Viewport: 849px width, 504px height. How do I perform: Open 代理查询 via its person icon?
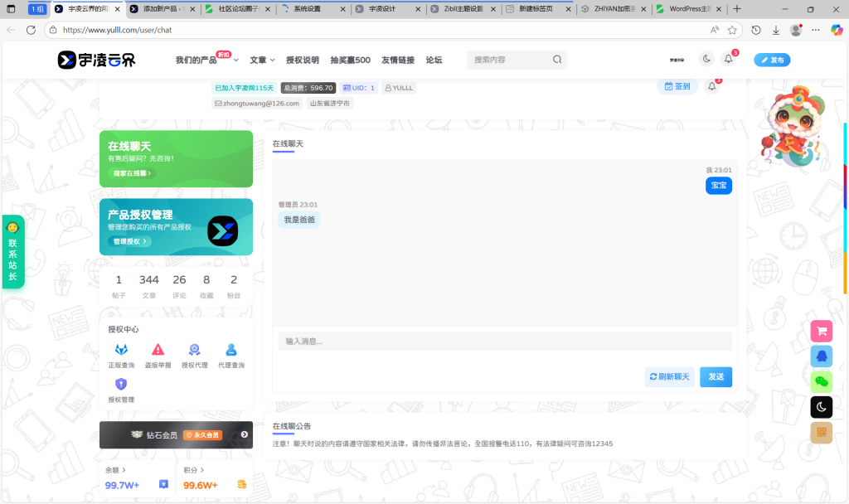point(230,350)
